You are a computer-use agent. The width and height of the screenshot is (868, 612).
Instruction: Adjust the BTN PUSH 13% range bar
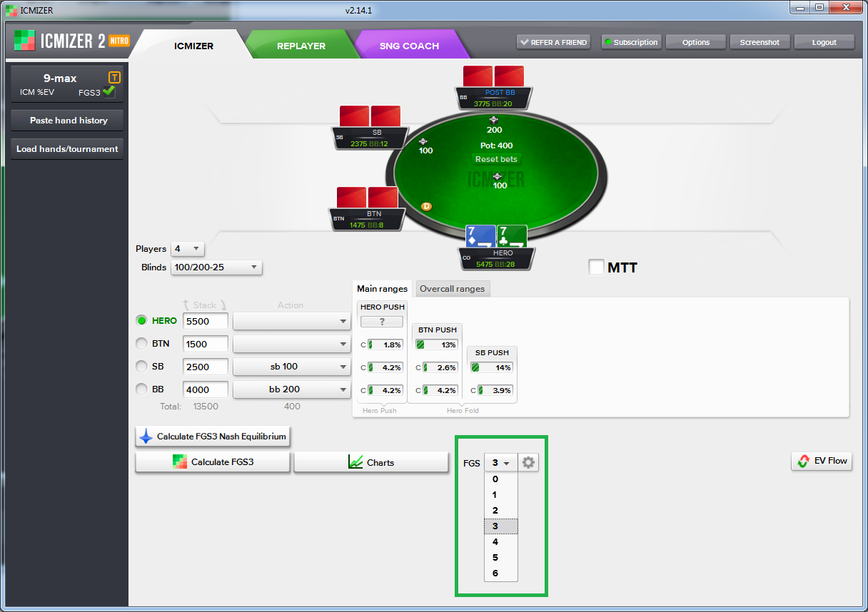[437, 345]
